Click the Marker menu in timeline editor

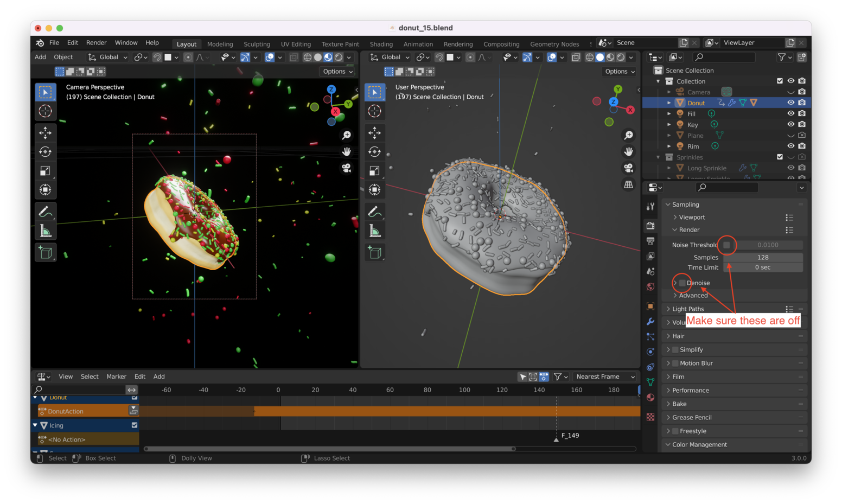(x=116, y=377)
